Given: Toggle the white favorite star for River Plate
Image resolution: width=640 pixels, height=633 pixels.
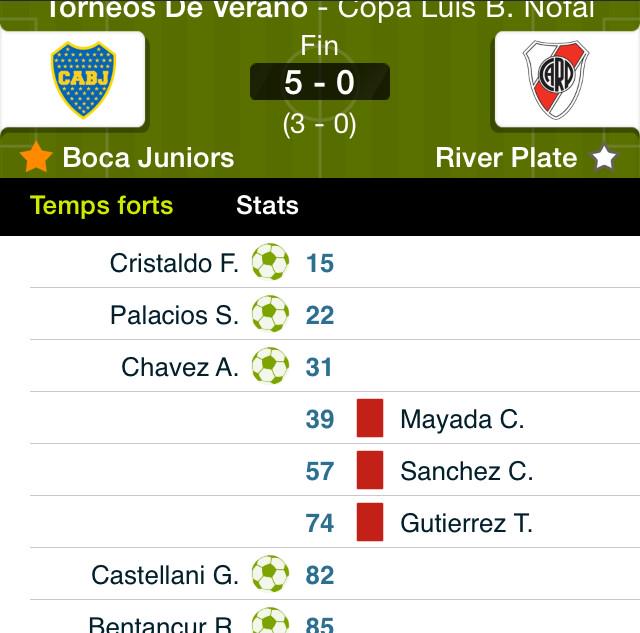Looking at the screenshot, I should point(604,158).
